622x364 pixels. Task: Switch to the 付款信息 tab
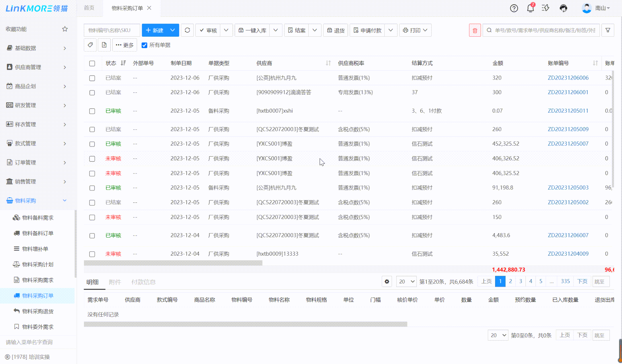[143, 282]
